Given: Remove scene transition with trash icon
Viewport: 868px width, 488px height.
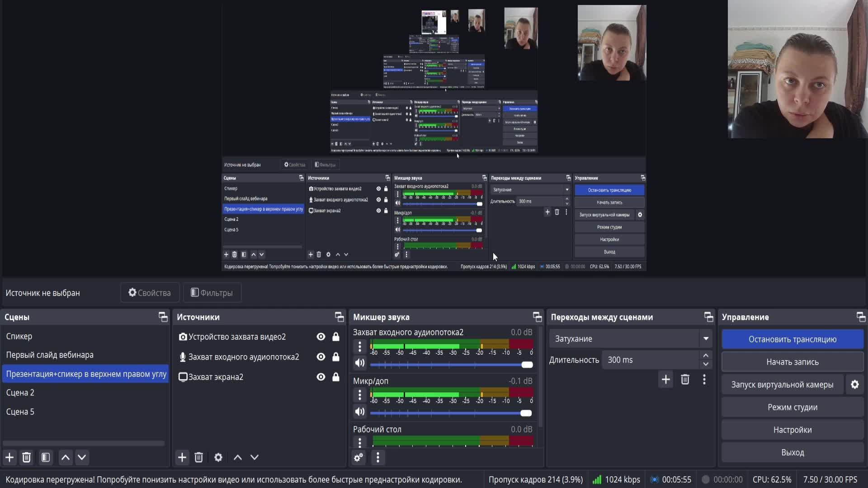Looking at the screenshot, I should pyautogui.click(x=685, y=380).
